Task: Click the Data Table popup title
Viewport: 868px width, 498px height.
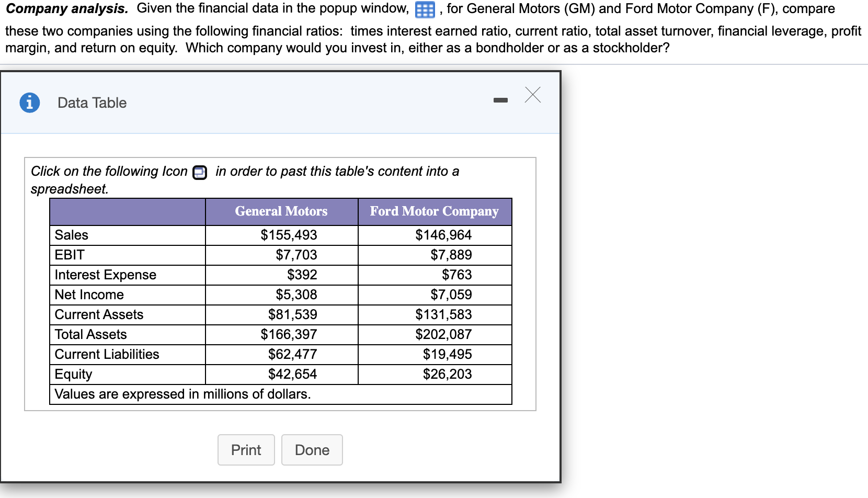Action: point(92,103)
